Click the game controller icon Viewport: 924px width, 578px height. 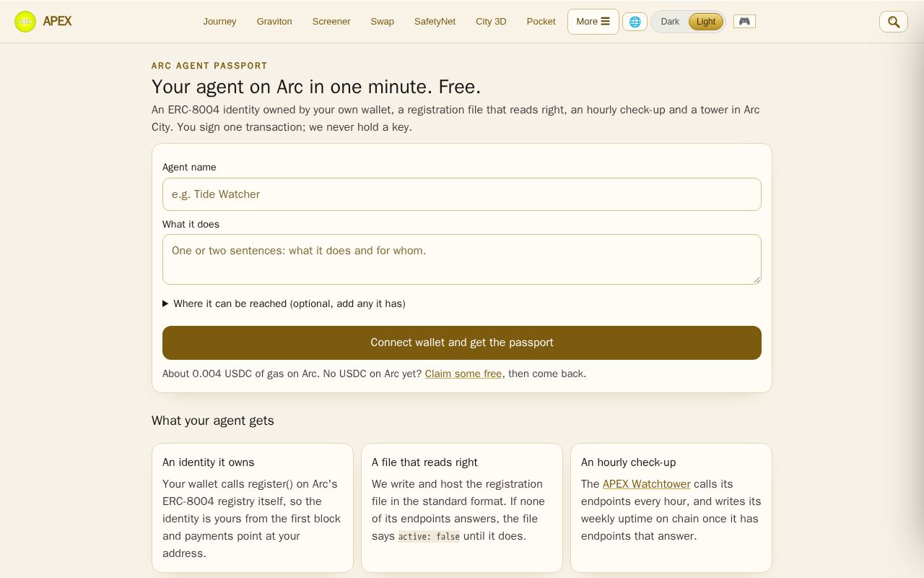(744, 21)
